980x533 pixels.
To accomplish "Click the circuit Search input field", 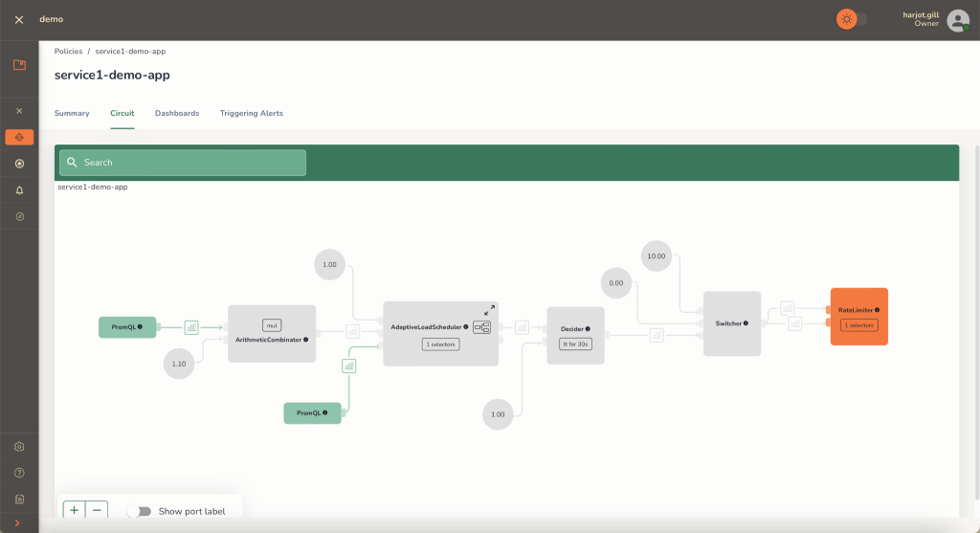I will 183,163.
